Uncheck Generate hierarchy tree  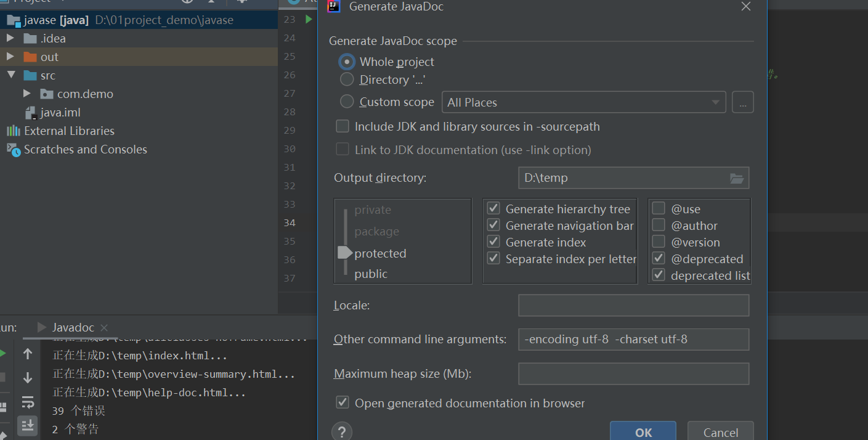click(493, 209)
